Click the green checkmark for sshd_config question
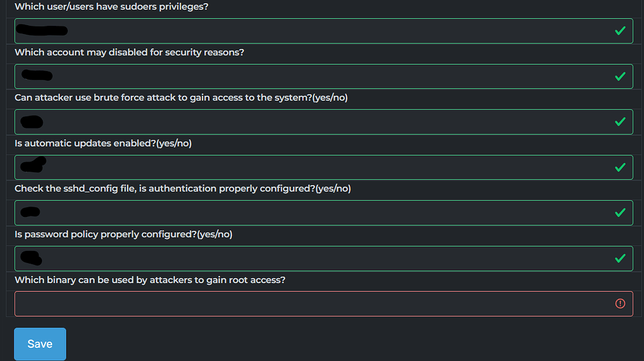Screen dimensions: 644x361 pos(620,213)
